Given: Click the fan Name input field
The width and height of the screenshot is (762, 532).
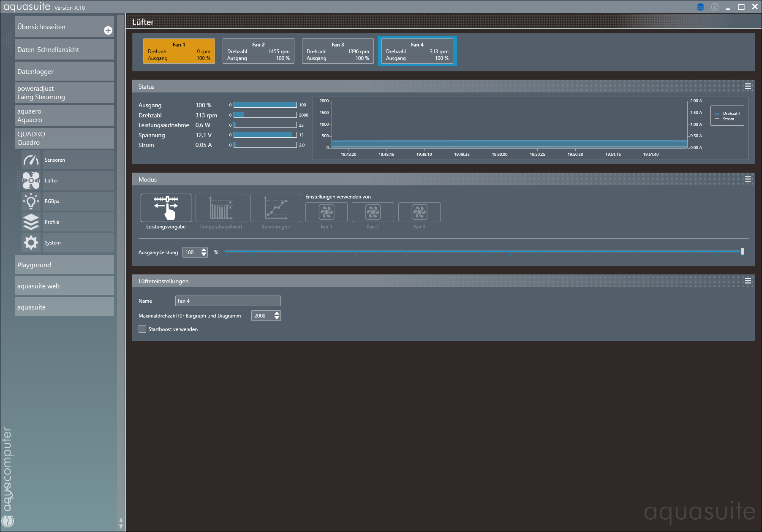Looking at the screenshot, I should pos(228,301).
